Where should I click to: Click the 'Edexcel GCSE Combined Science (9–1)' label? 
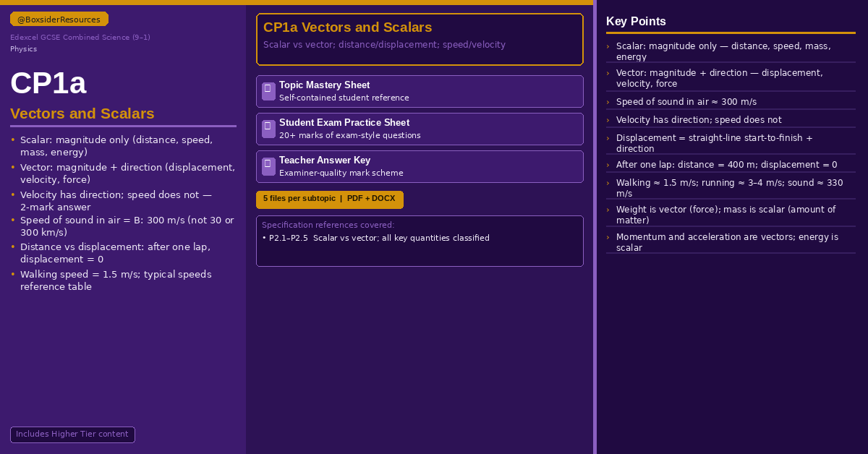click(80, 38)
